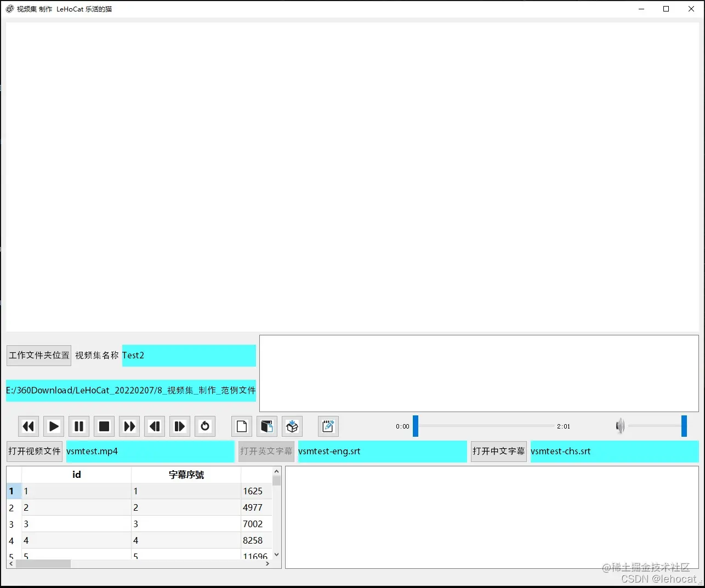Viewport: 705px width, 588px height.
Task: Play the video
Action: pos(54,426)
